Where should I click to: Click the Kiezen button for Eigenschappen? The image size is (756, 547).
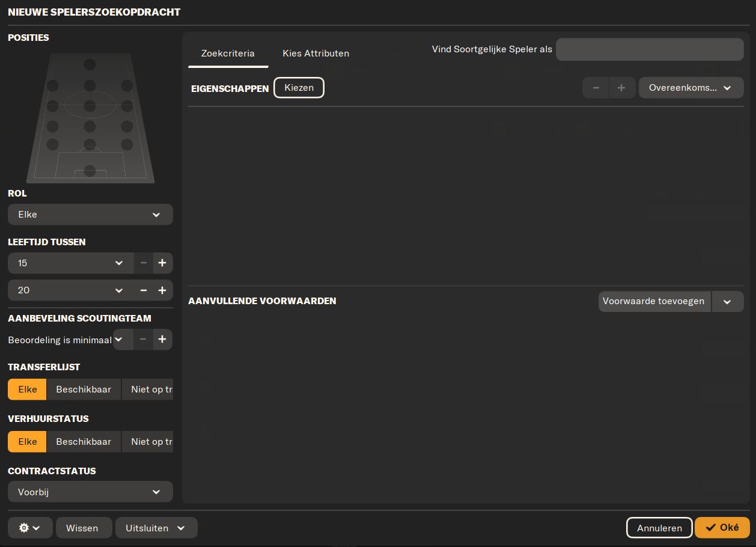[x=299, y=88]
